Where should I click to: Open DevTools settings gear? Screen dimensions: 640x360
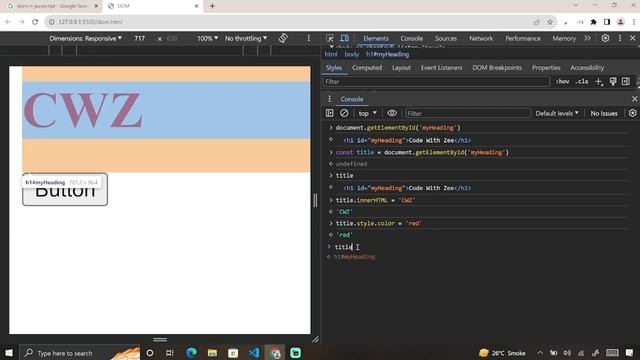(605, 38)
